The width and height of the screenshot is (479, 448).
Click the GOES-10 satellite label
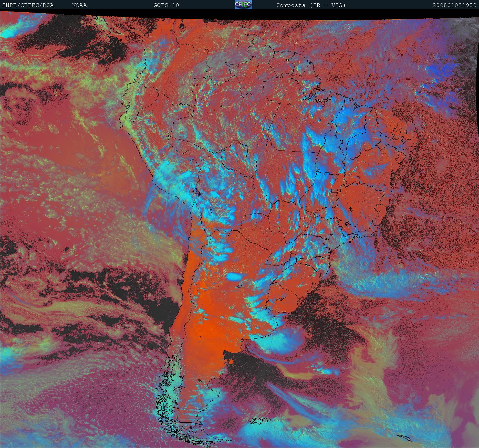click(166, 5)
